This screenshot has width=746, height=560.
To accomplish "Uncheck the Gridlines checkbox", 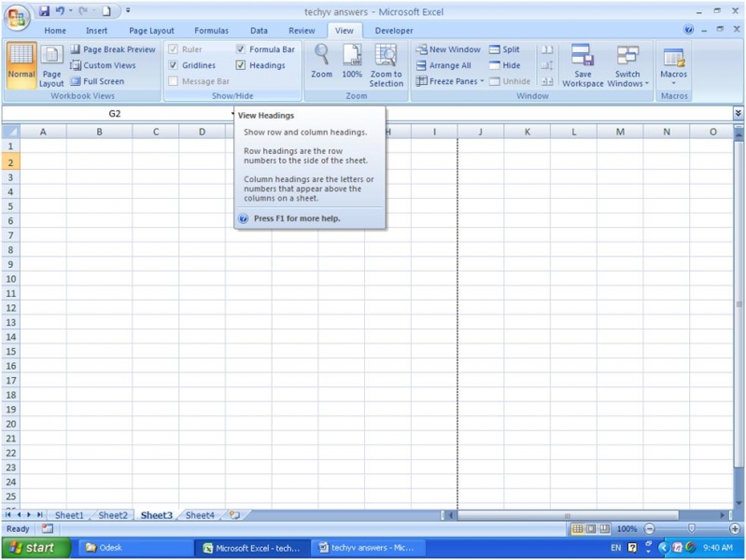I will click(x=174, y=65).
